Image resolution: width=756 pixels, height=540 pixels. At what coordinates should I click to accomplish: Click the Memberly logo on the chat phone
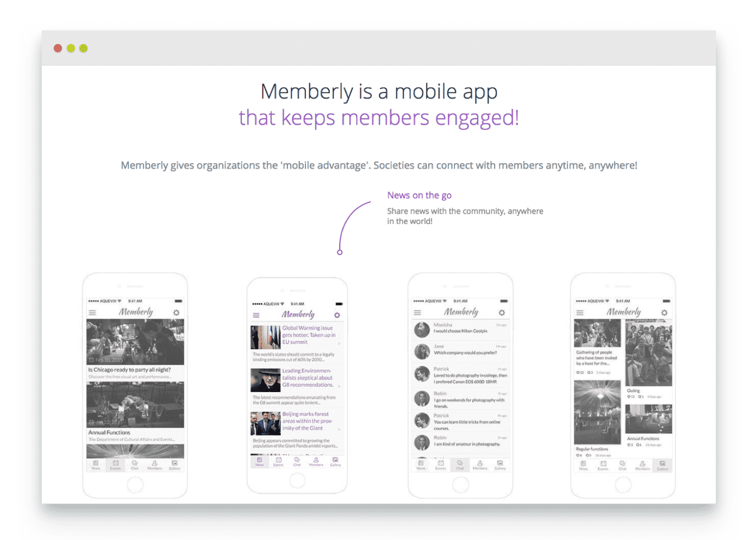461,312
